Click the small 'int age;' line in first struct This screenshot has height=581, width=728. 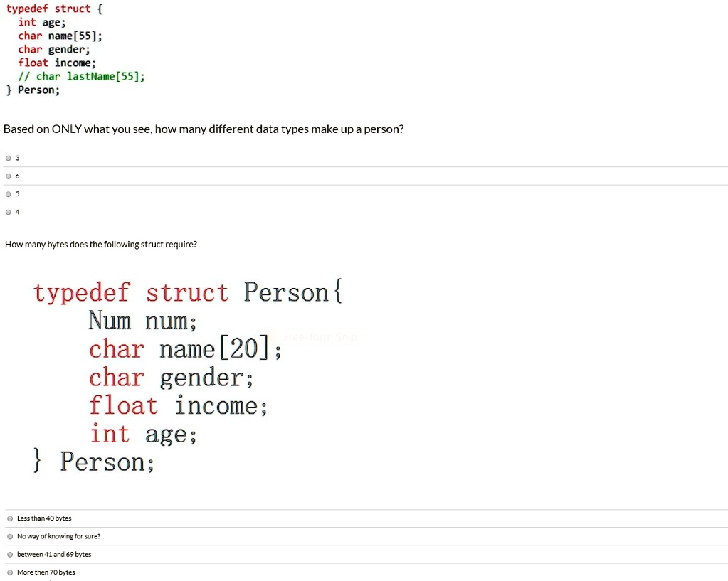point(42,22)
